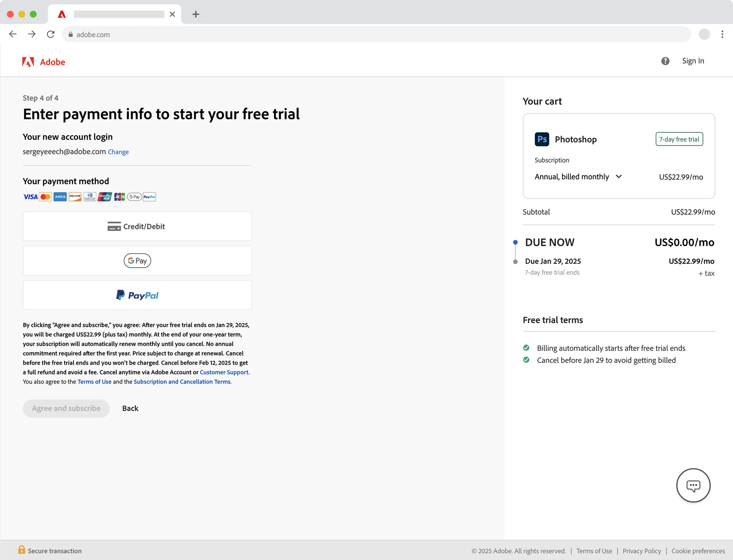Click the adobe.com address bar
This screenshot has width=733, height=560.
coord(376,34)
